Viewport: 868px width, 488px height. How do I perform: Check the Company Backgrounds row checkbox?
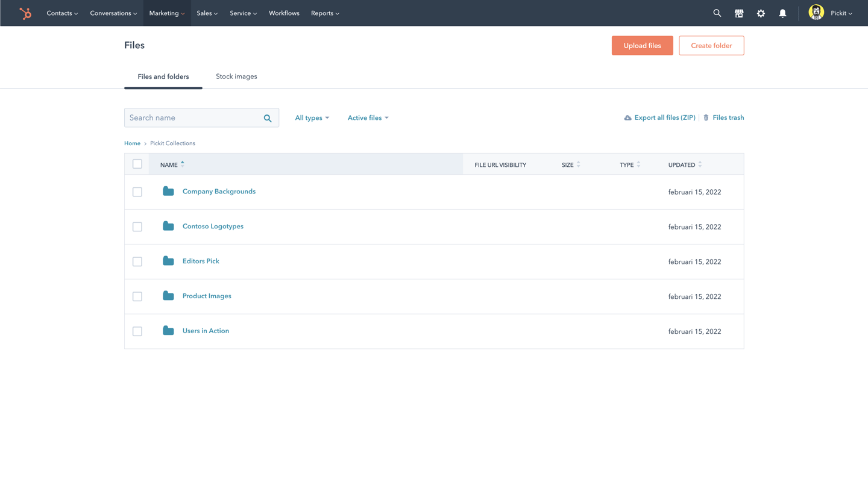(137, 192)
